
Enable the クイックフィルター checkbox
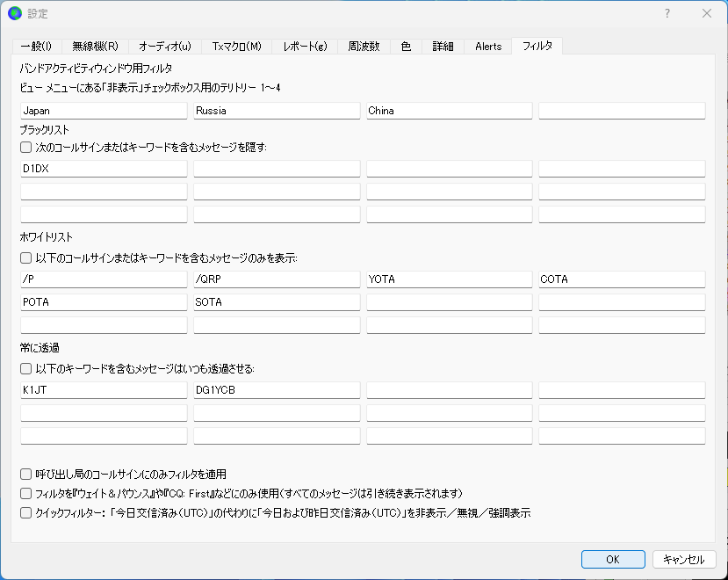point(26,513)
